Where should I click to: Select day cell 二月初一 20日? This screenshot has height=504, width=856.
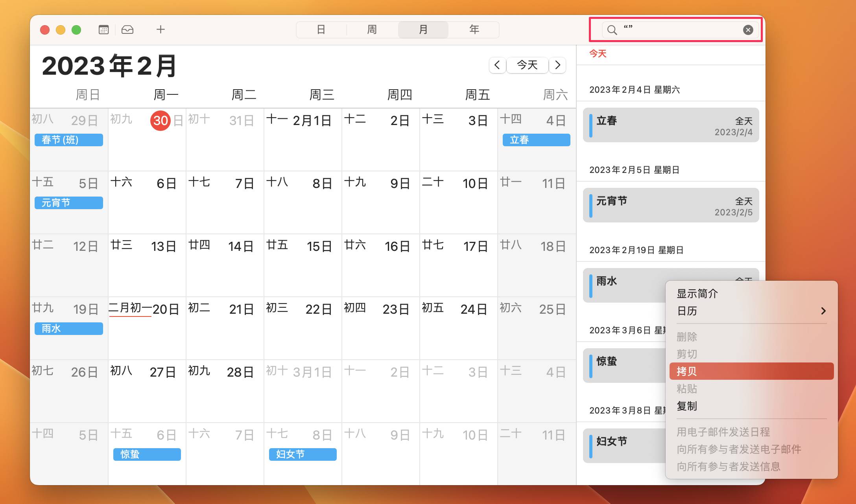147,328
